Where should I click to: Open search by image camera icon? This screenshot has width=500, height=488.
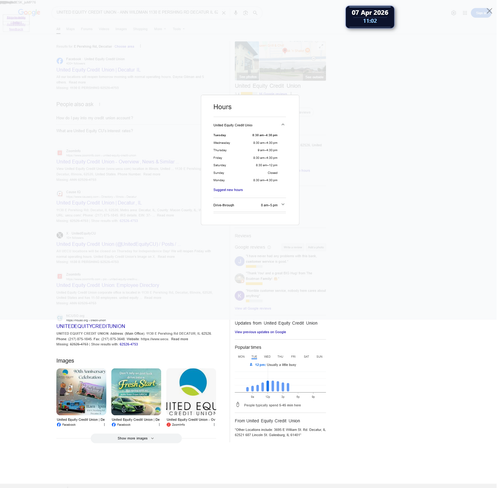click(x=245, y=13)
